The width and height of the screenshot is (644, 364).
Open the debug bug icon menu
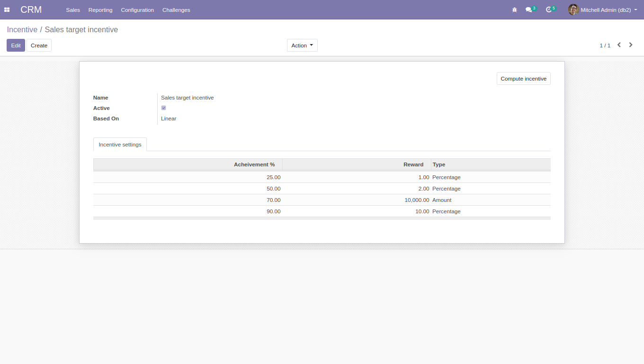coord(515,10)
